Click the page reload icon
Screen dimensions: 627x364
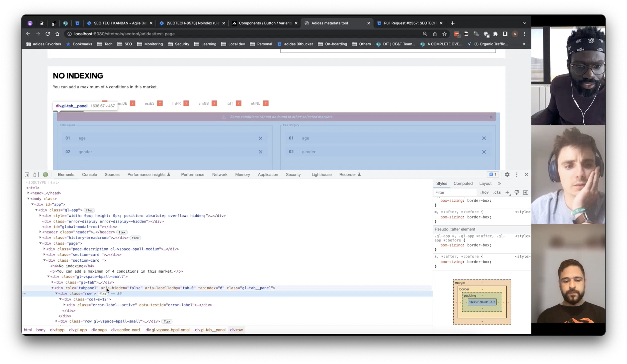(x=48, y=34)
